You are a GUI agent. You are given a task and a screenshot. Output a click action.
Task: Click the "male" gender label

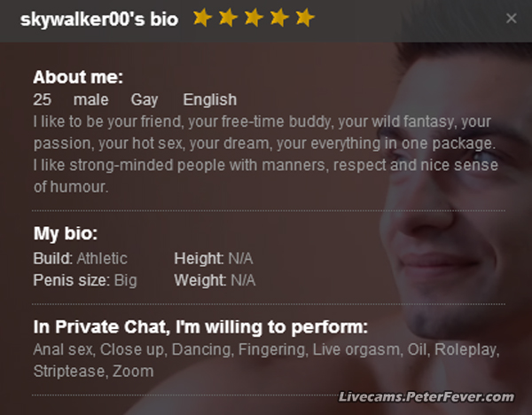(91, 99)
